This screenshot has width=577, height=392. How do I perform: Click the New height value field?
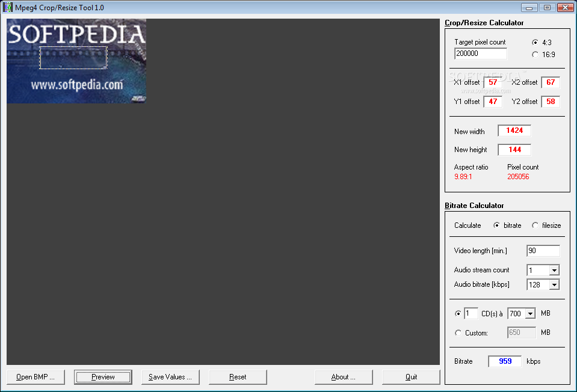click(x=514, y=150)
